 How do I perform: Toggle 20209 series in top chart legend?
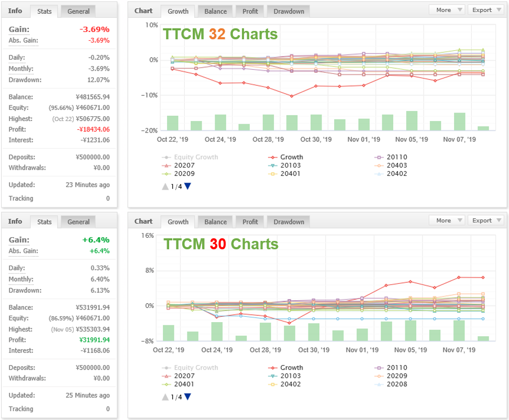tap(178, 174)
